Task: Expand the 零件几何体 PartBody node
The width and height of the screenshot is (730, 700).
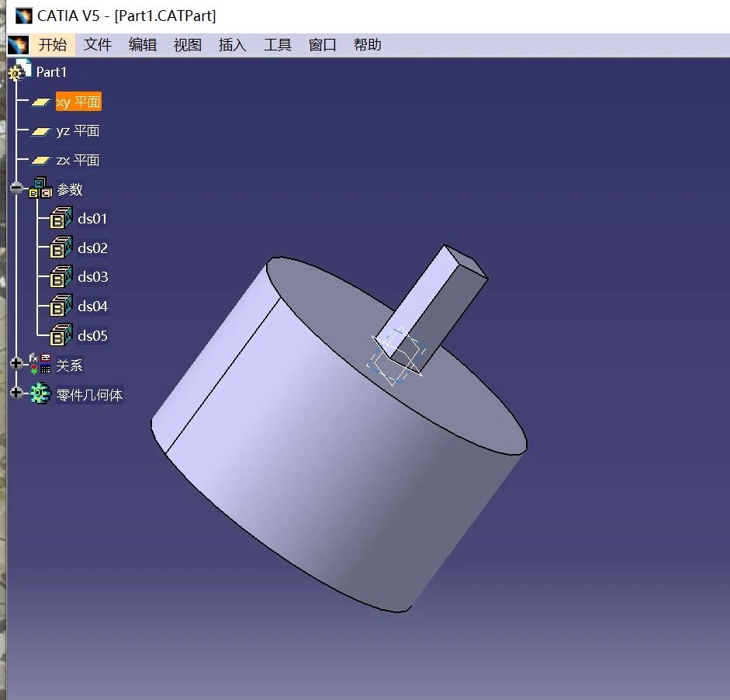Action: click(x=16, y=393)
